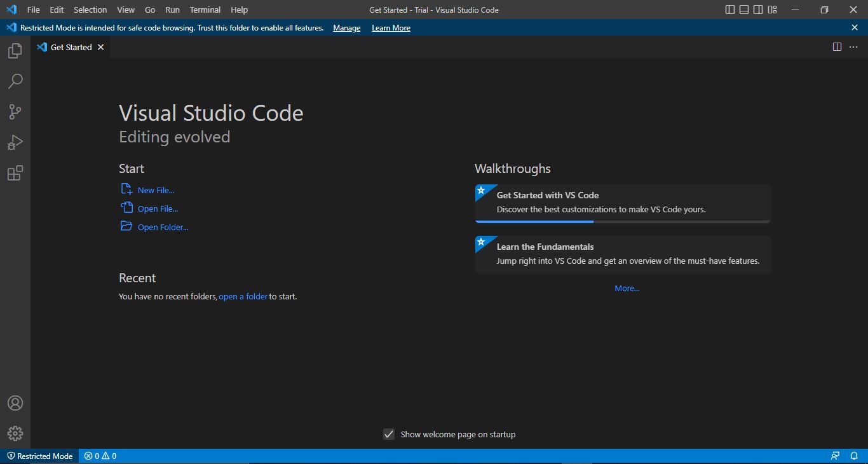Screen dimensions: 868x464
Task: Click the More... walkthroughs link
Action: [x=627, y=288]
